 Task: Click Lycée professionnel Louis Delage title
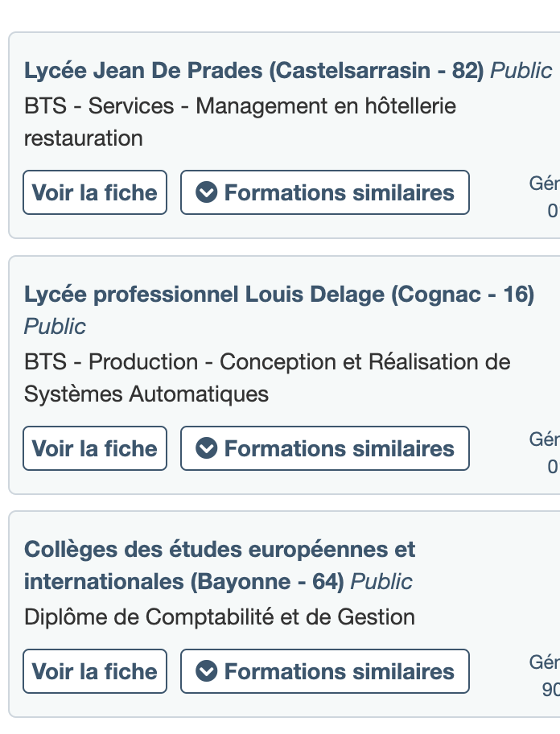click(x=279, y=295)
